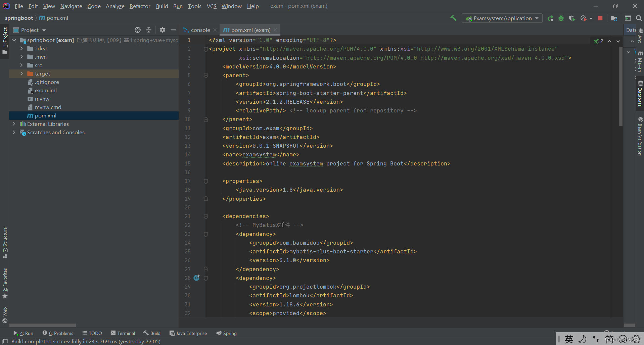Click the 英 input method indicator
The height and width of the screenshot is (345, 644).
(569, 339)
